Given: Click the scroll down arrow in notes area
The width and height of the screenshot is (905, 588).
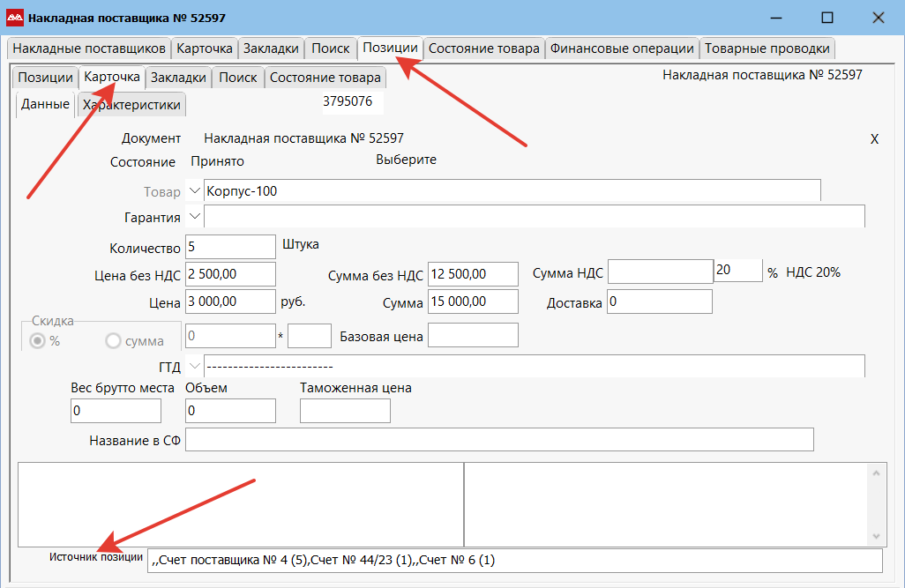Looking at the screenshot, I should 875,536.
